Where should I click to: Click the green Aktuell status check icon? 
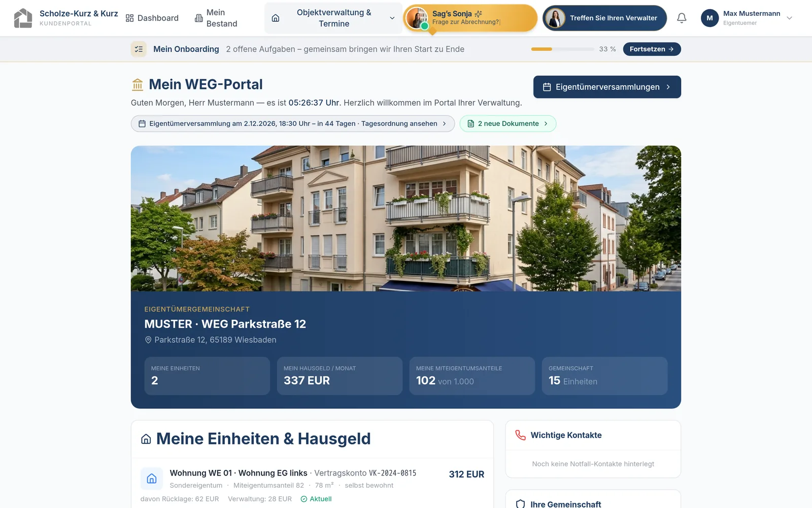[x=304, y=499]
